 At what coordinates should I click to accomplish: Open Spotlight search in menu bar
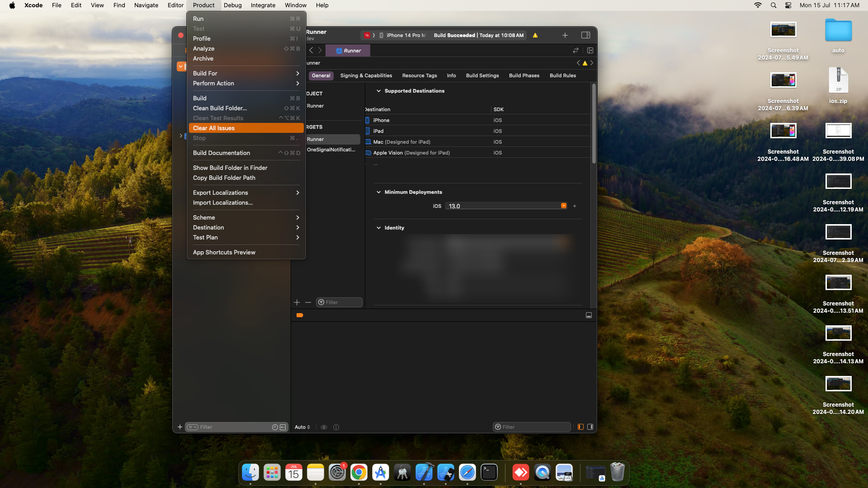coord(773,5)
